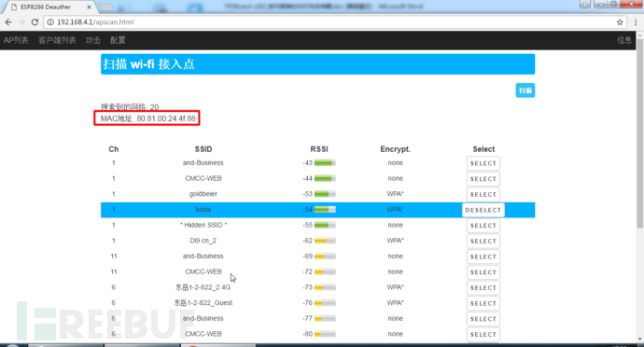Click the * Hidden SSID * text
This screenshot has width=644, height=347.
pyautogui.click(x=203, y=225)
